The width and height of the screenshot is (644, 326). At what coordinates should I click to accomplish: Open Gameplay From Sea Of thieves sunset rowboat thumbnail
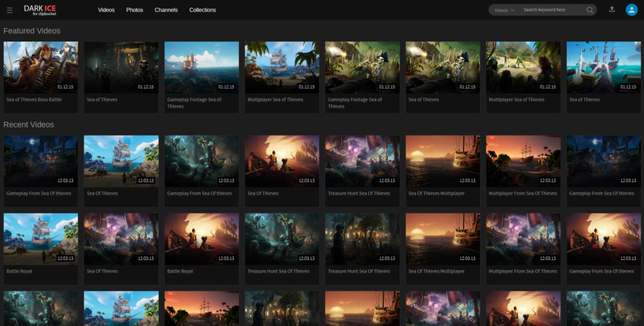[x=604, y=239]
